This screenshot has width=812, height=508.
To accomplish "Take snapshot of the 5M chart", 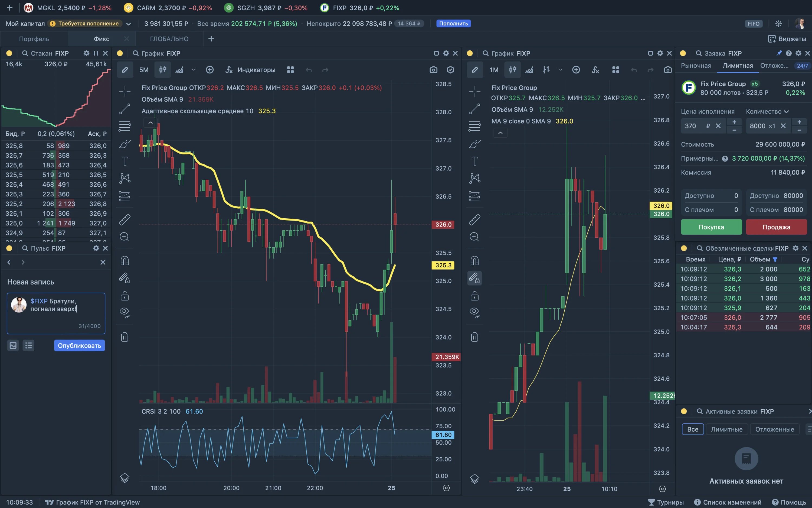I will 434,70.
